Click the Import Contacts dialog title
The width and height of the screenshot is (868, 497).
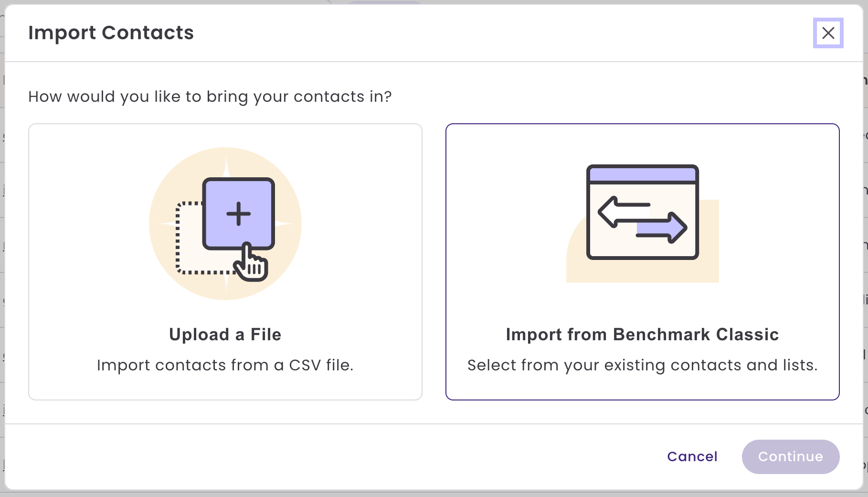111,33
